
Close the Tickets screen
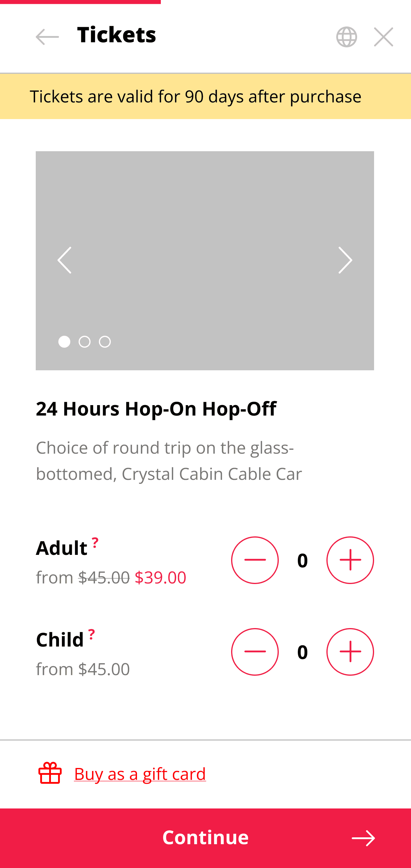click(x=383, y=37)
